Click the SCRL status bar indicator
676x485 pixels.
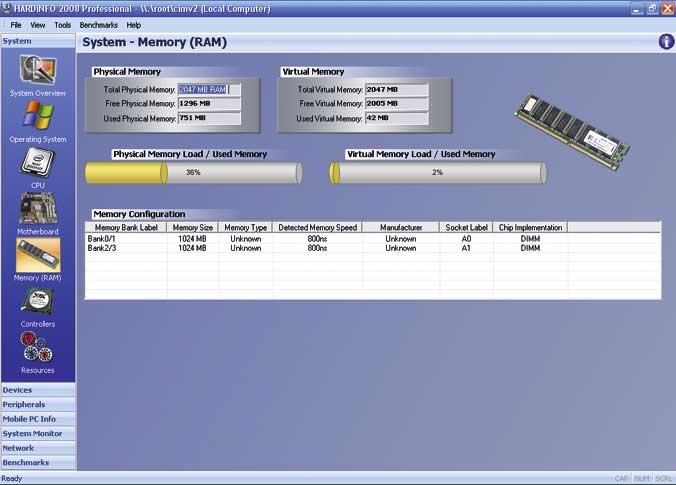[663, 478]
